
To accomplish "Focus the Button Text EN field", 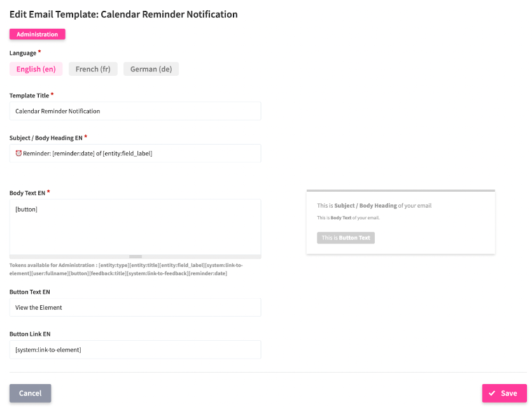I will (135, 307).
